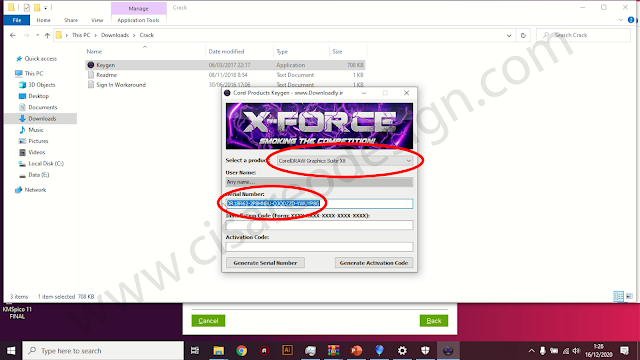
Task: Click the User Name field
Action: click(x=319, y=182)
